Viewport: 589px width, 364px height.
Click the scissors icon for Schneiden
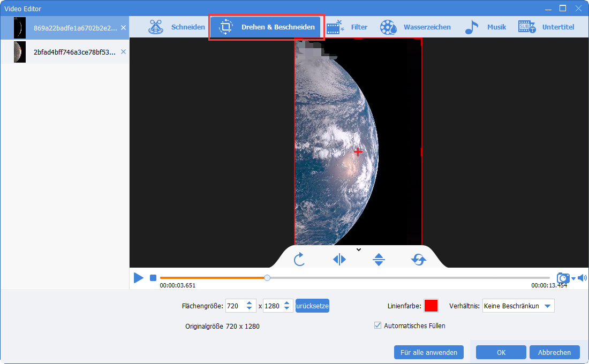156,27
